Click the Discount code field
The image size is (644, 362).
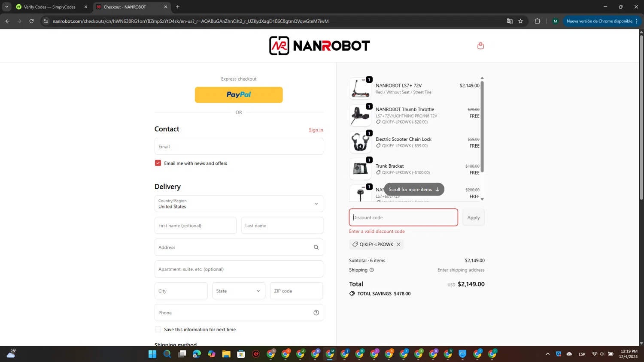[404, 217]
